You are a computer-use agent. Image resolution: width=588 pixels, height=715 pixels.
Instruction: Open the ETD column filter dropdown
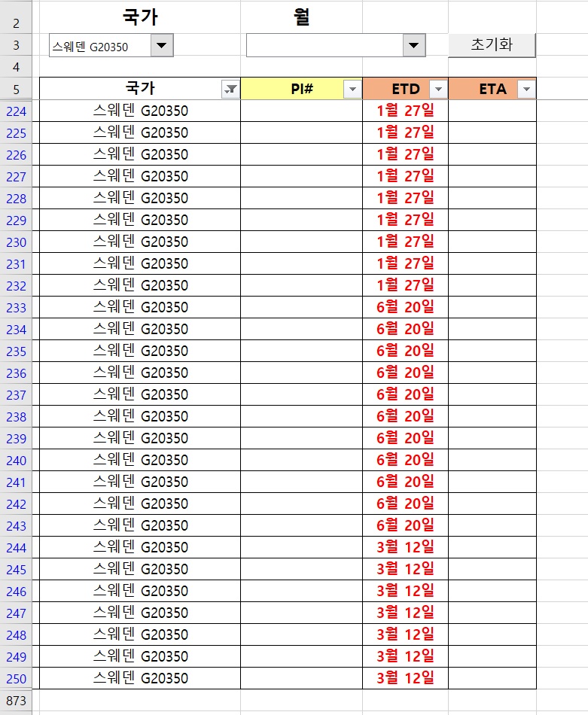point(438,90)
